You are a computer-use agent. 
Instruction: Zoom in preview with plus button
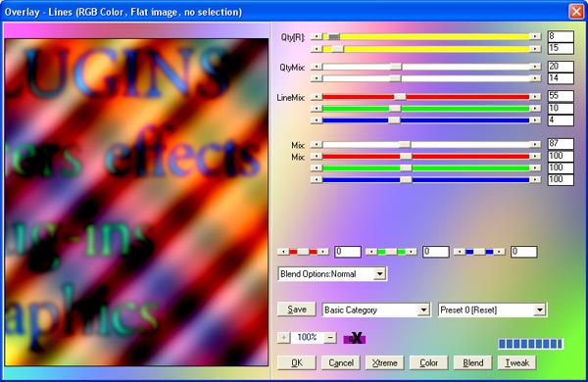284,338
